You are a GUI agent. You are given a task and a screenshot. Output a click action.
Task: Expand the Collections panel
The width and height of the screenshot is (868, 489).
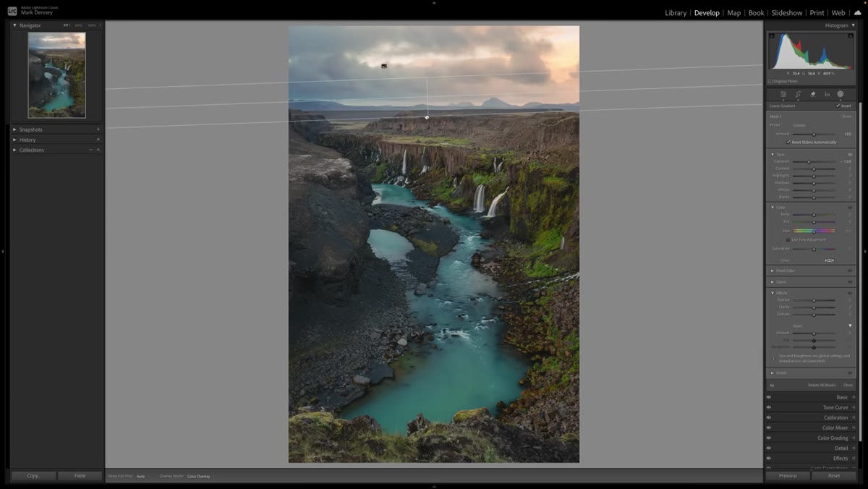tap(14, 150)
